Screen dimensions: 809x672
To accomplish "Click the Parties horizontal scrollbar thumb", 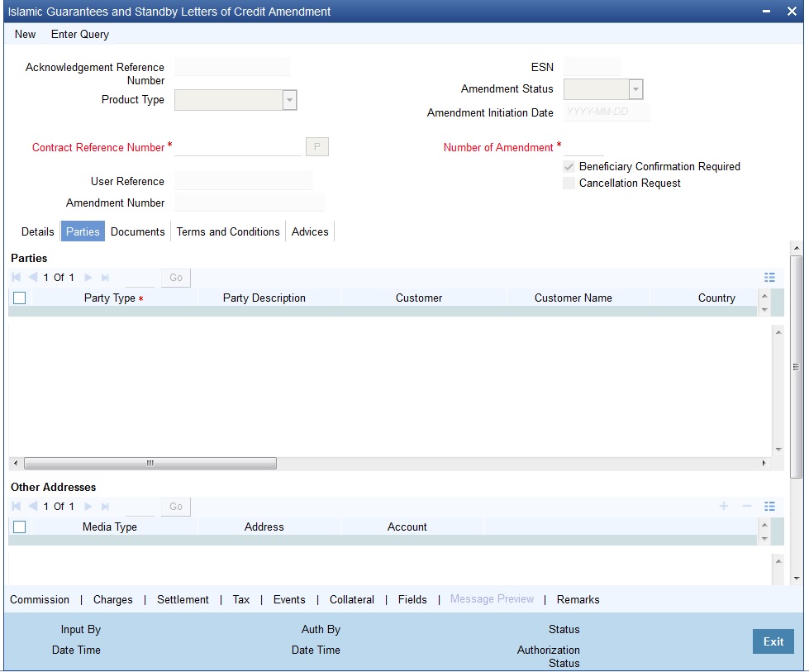I will tap(150, 463).
